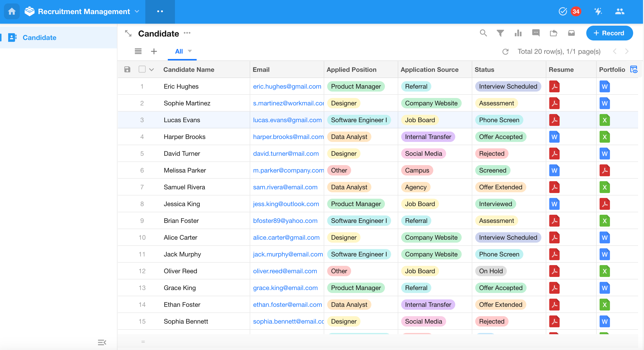Expand the Candidate view to full screen
Screen dimensions: 644x350
point(128,33)
